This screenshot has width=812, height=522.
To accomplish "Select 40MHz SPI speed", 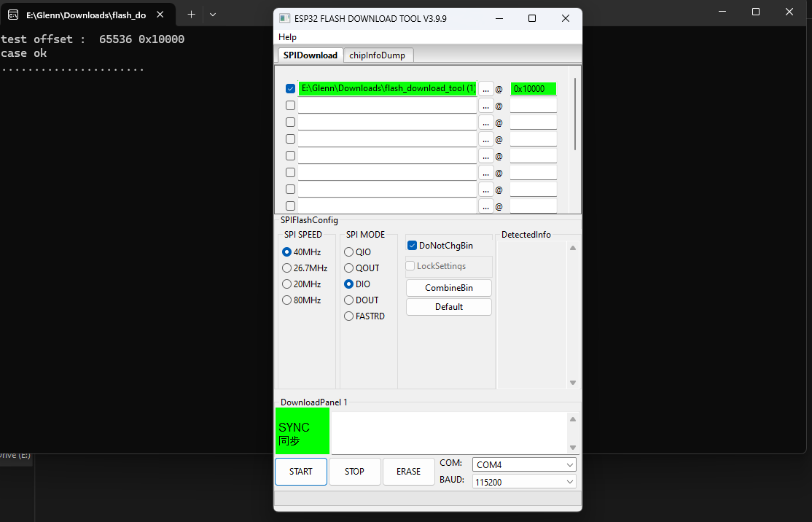I will 301,252.
